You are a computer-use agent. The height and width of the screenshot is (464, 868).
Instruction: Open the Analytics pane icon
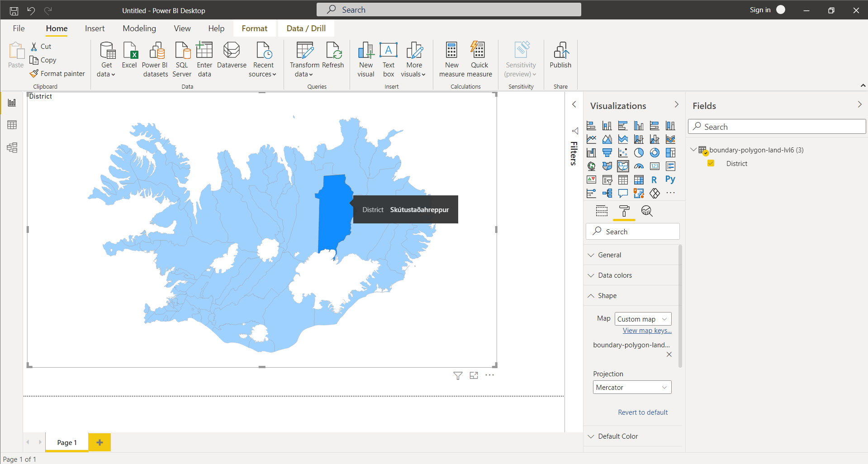pyautogui.click(x=647, y=211)
